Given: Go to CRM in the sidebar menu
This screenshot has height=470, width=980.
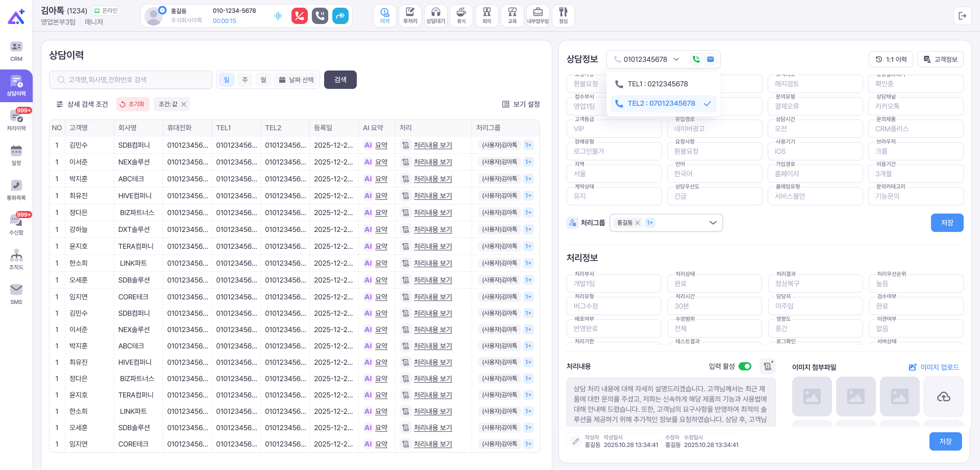Looking at the screenshot, I should pyautogui.click(x=16, y=51).
